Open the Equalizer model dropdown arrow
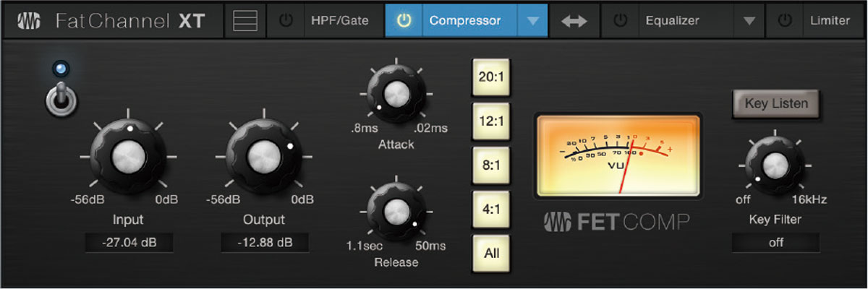The width and height of the screenshot is (868, 289). point(750,21)
